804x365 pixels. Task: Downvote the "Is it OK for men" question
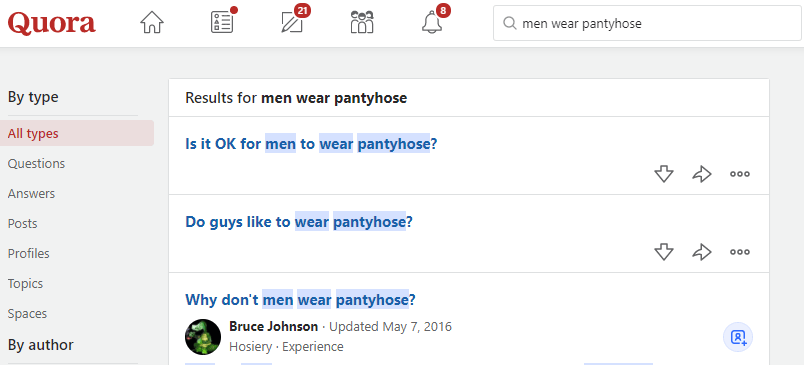pos(664,174)
